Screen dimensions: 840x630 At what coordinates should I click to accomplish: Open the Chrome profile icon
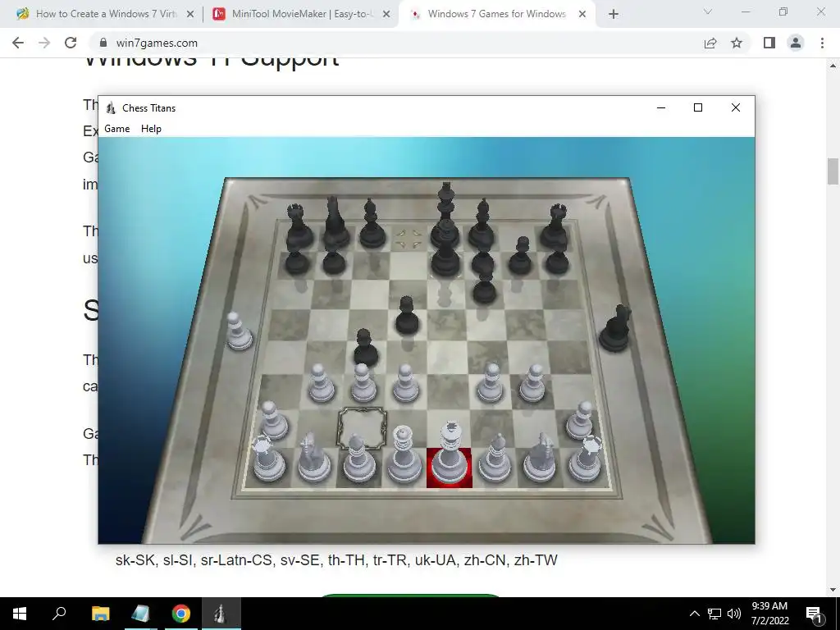tap(796, 43)
